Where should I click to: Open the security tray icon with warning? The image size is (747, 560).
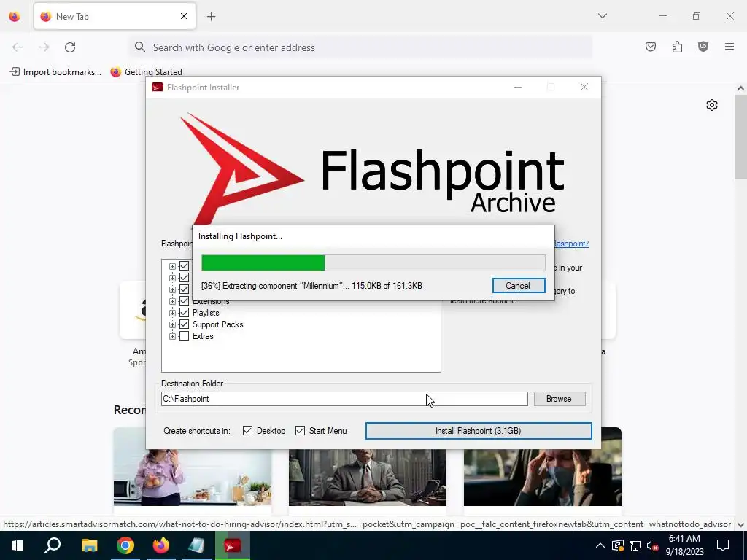click(618, 545)
